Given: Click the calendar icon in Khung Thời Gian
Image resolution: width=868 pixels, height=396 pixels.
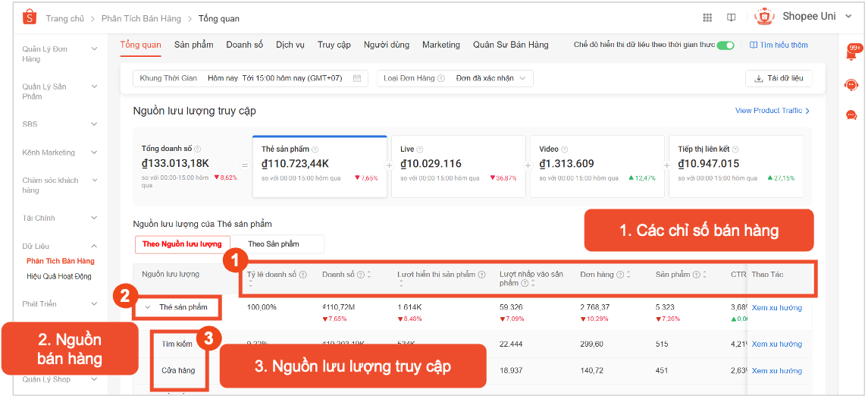Looking at the screenshot, I should (357, 78).
